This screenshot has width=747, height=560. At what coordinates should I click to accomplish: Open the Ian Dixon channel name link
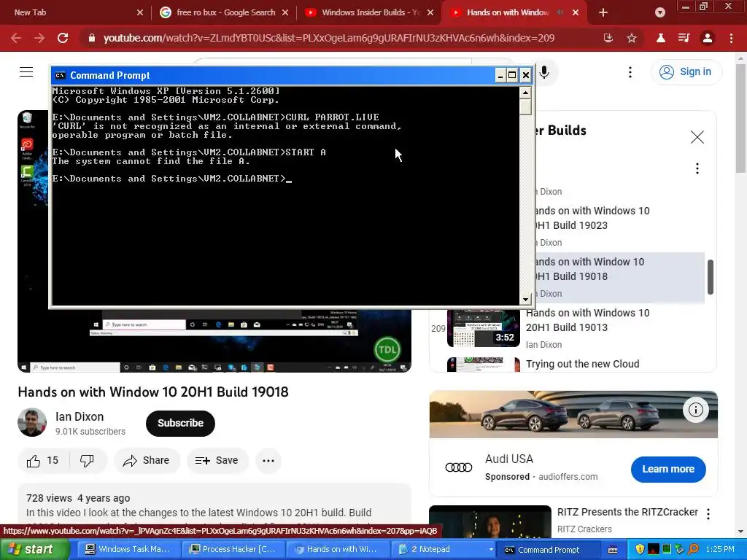(x=80, y=416)
